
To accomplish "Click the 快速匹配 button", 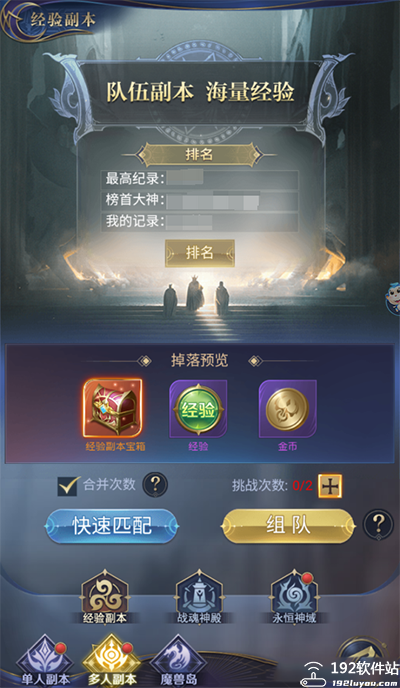I will pos(112,525).
